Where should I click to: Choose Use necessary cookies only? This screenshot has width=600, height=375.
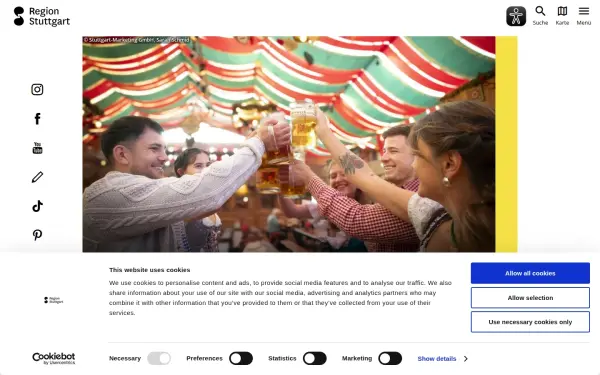click(x=530, y=322)
